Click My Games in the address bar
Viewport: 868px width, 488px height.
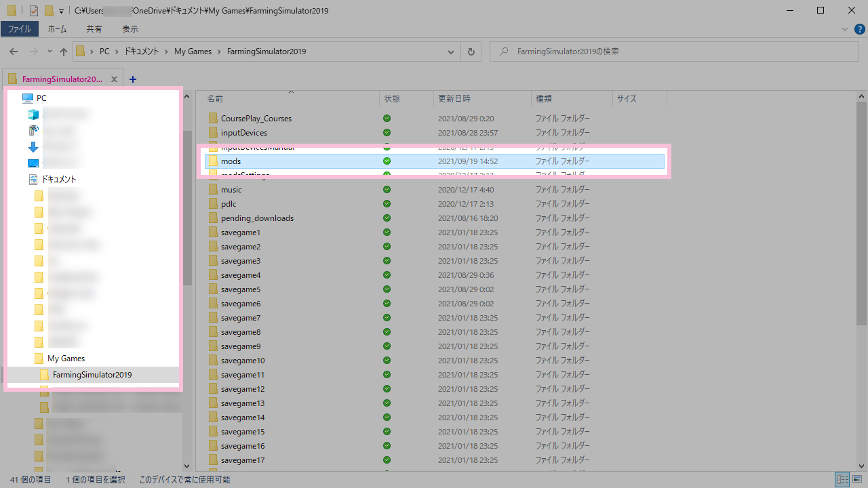coord(193,52)
